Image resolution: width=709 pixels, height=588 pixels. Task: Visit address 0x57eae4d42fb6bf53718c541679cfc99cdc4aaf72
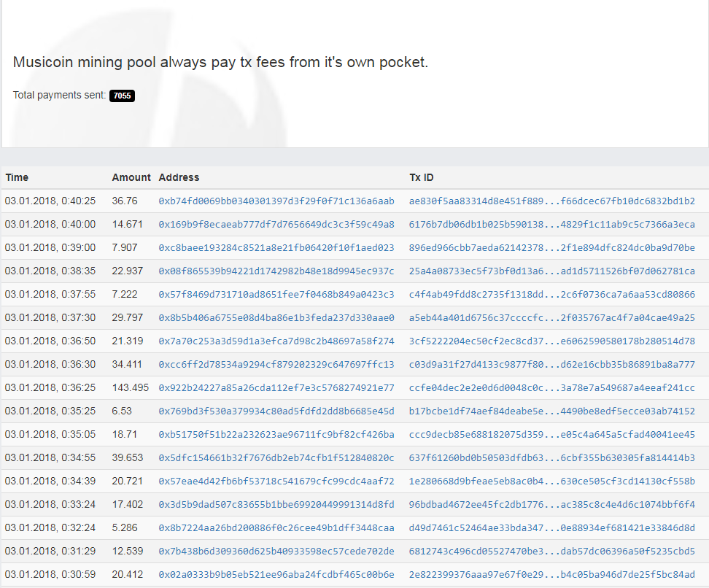tap(276, 481)
